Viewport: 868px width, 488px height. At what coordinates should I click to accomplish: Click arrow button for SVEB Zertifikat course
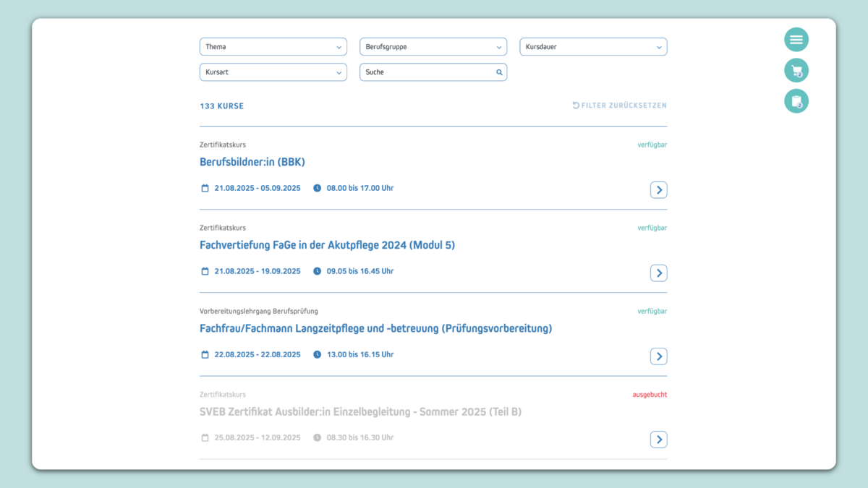pos(658,440)
